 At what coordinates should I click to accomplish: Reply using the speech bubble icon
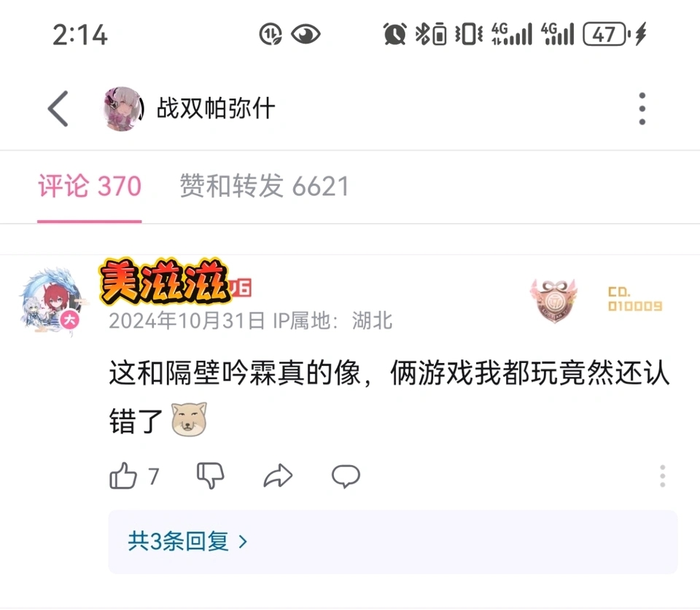[x=346, y=476]
